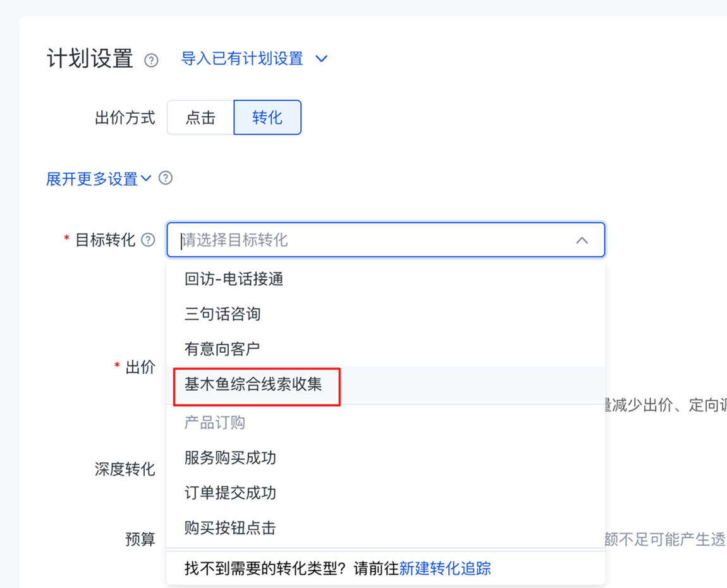Viewport: 727px width, 588px height.
Task: Choose 购买按钮点击 conversion option
Action: [230, 529]
